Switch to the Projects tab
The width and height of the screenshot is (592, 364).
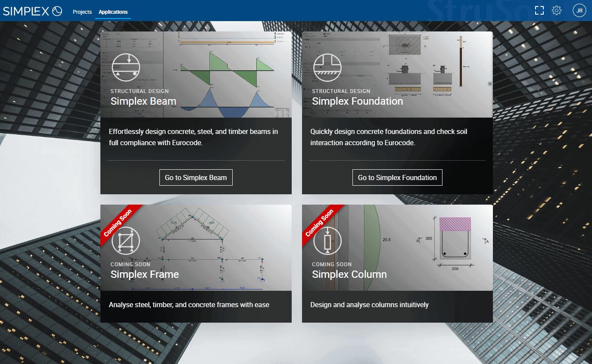point(82,12)
